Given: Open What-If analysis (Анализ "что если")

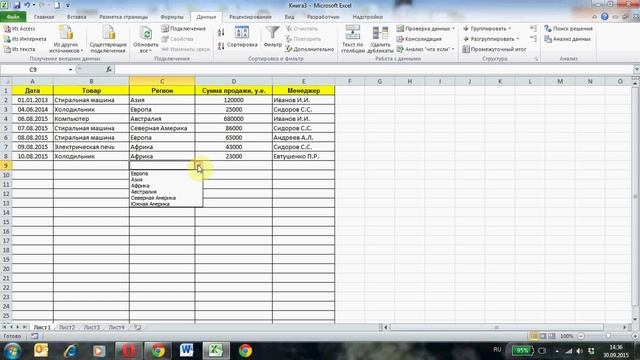Looking at the screenshot, I should [x=426, y=49].
